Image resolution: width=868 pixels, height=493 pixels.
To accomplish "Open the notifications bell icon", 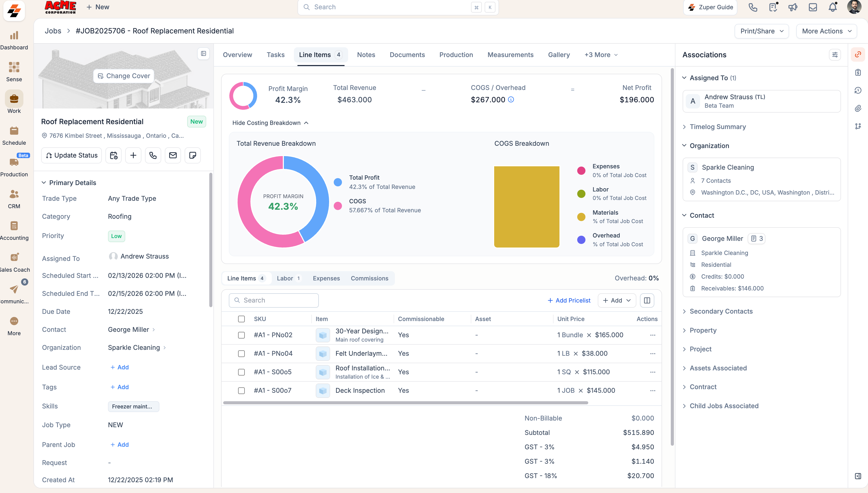I will pyautogui.click(x=833, y=7).
